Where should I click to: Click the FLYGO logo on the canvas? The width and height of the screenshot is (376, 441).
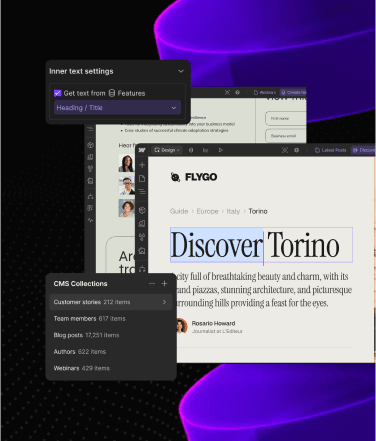194,177
